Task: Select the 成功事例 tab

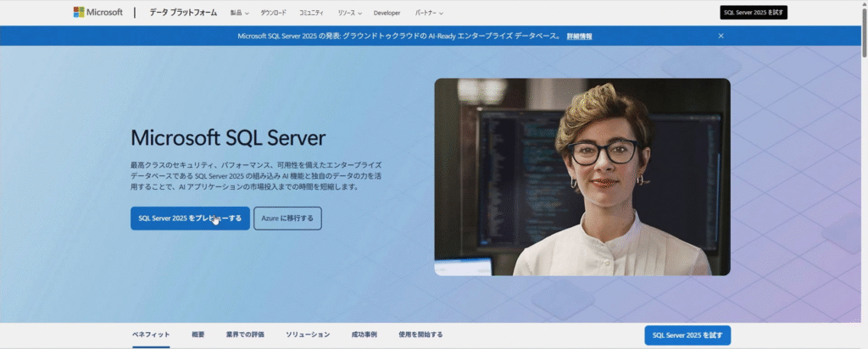Action: [364, 335]
